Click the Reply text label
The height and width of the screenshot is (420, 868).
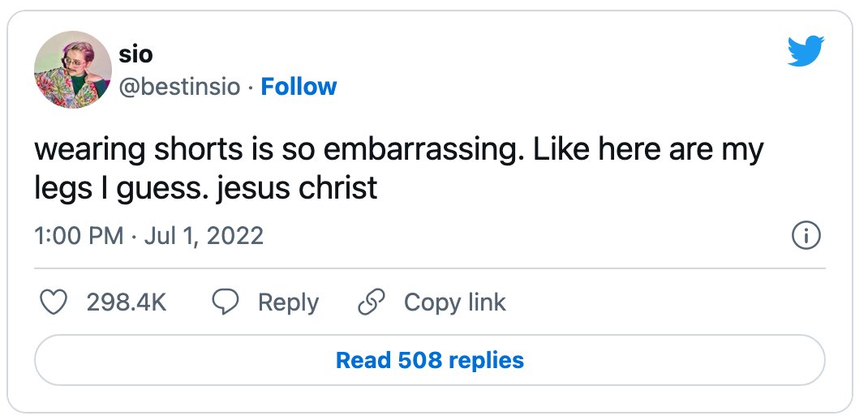click(288, 302)
